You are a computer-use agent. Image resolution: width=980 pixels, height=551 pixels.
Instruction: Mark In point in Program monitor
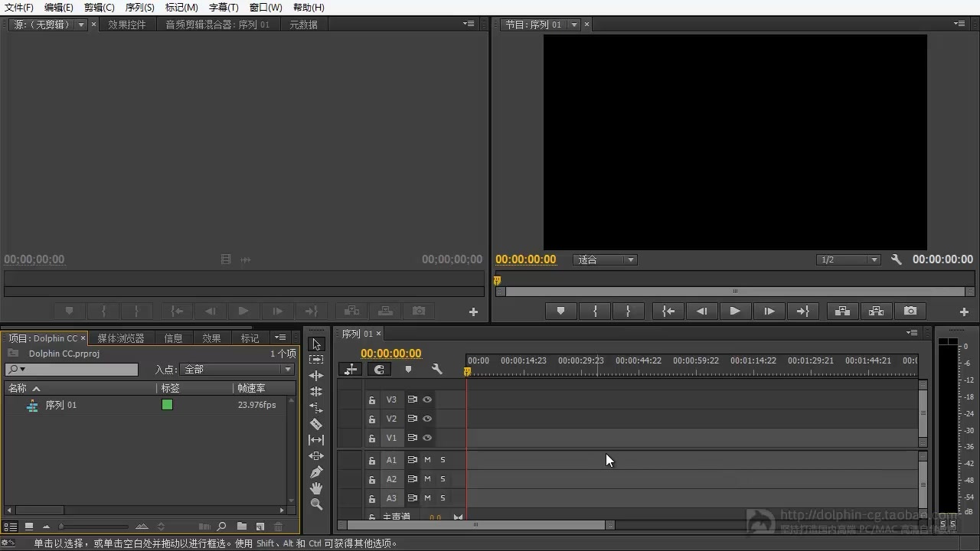595,311
